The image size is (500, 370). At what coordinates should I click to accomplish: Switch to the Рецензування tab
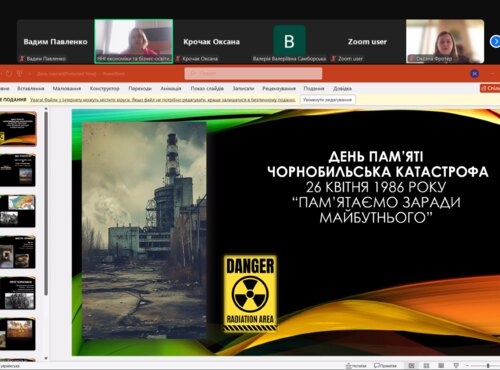tap(279, 88)
